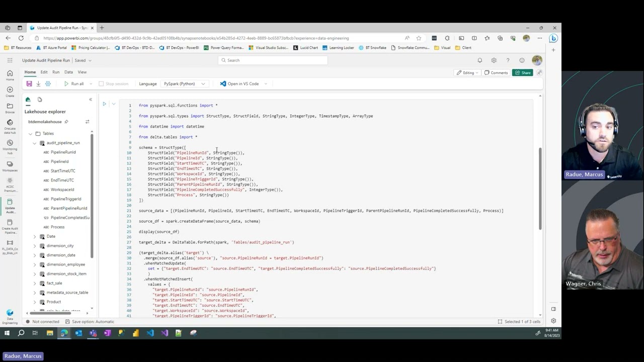Collapse the Tables folder
Image resolution: width=644 pixels, height=362 pixels.
coord(30,134)
